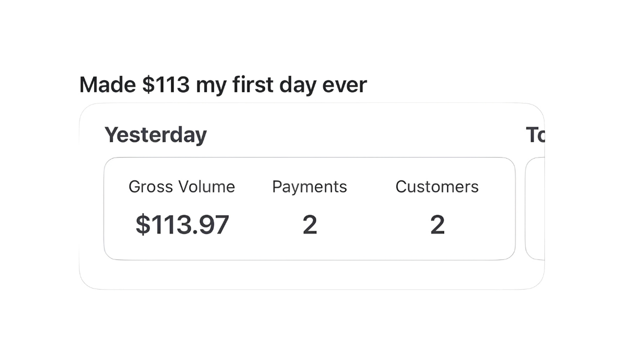Select the "Gross Volume" label
Image resolution: width=624 pixels, height=364 pixels.
click(181, 187)
